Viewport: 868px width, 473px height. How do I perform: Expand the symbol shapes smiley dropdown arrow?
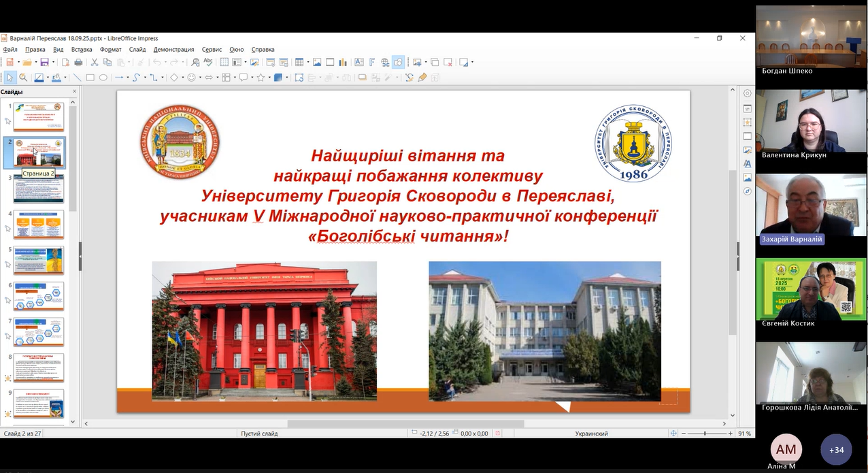pos(199,78)
